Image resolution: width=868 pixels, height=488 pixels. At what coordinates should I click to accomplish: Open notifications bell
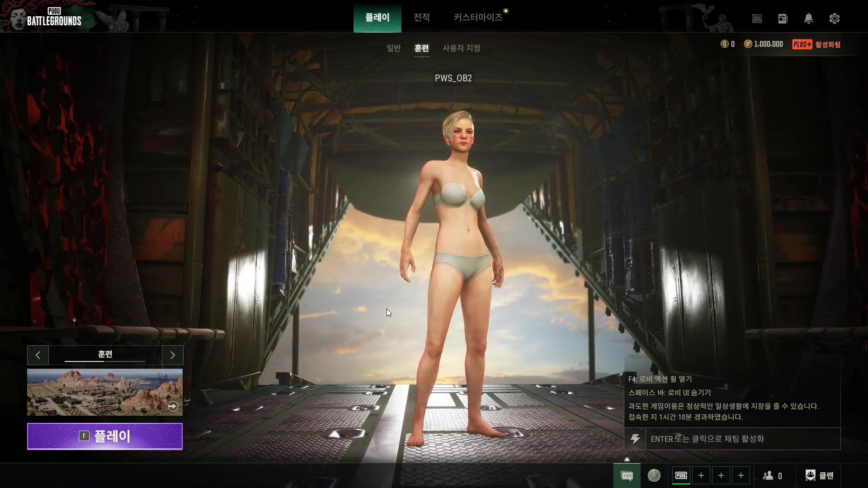coord(808,19)
